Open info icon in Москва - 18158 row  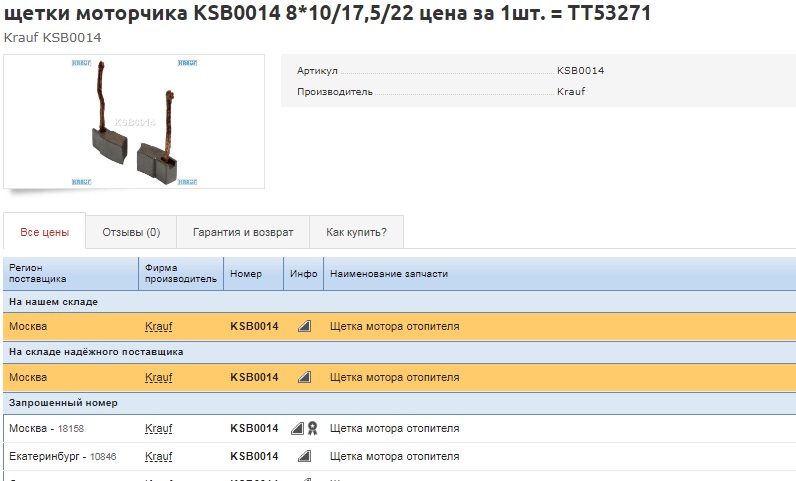pyautogui.click(x=297, y=428)
